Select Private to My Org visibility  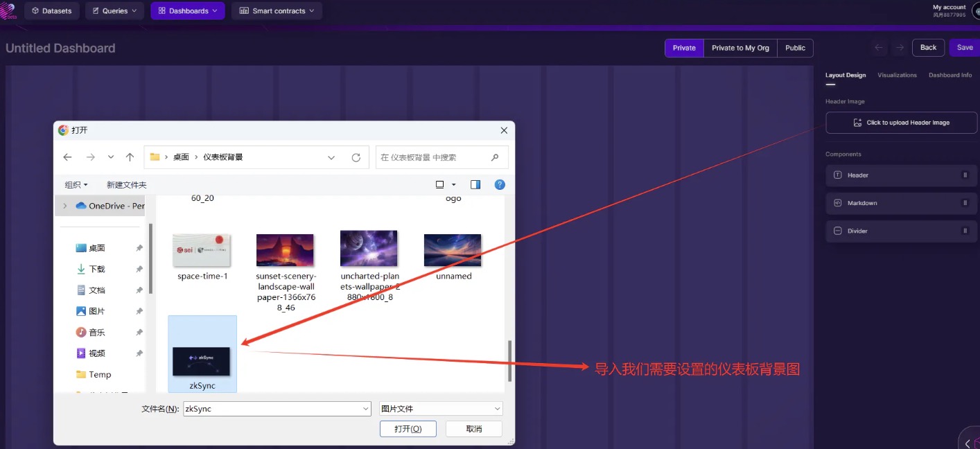740,48
